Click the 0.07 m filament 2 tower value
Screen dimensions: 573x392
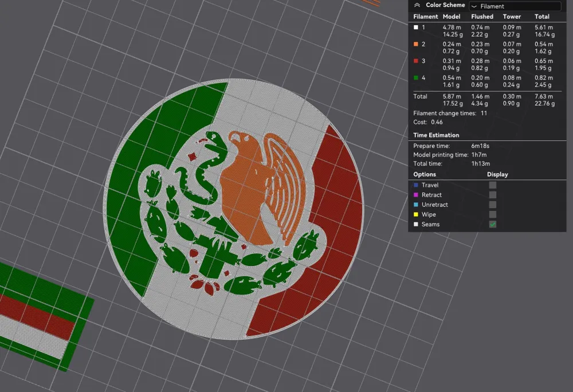pos(512,44)
